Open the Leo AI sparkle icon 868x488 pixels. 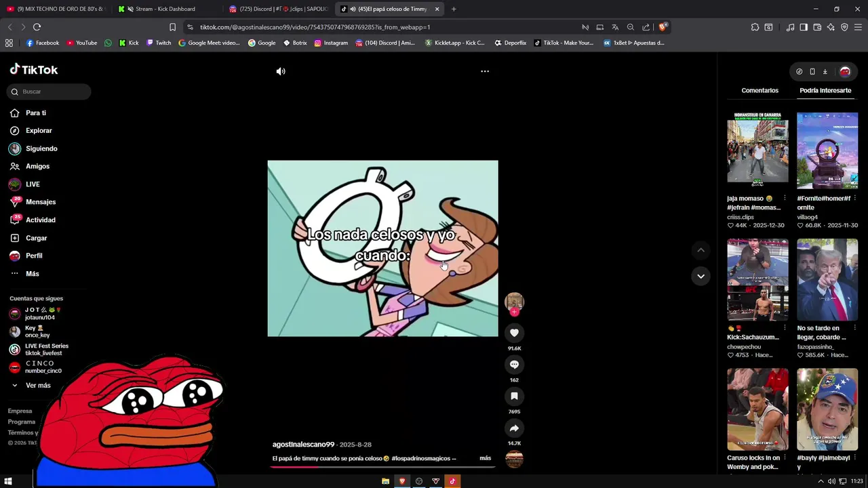(831, 27)
